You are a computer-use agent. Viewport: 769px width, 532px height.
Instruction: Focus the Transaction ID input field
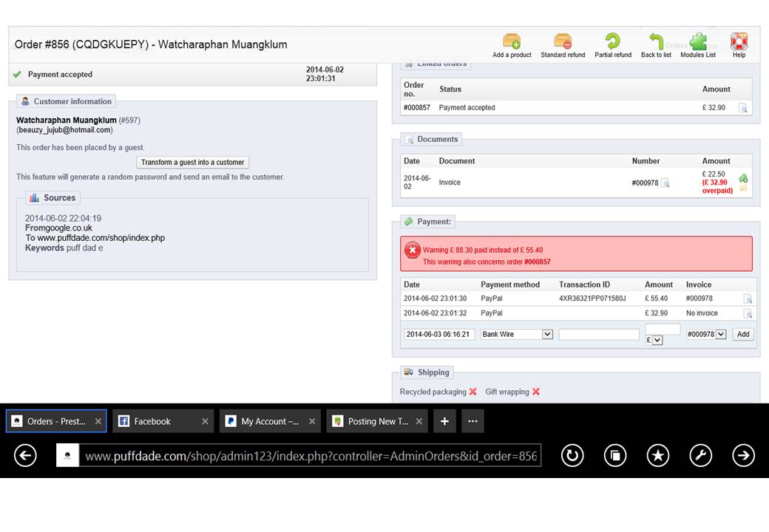pyautogui.click(x=599, y=334)
